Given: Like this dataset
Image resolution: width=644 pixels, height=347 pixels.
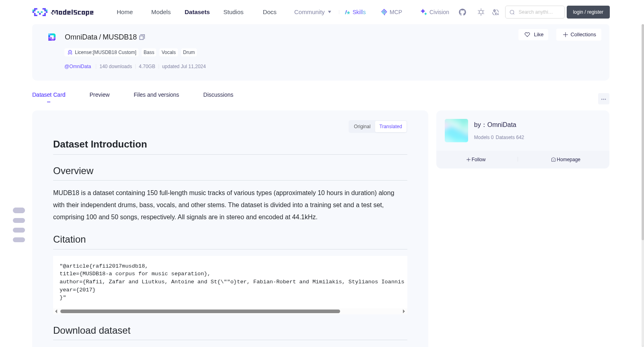Looking at the screenshot, I should point(533,35).
